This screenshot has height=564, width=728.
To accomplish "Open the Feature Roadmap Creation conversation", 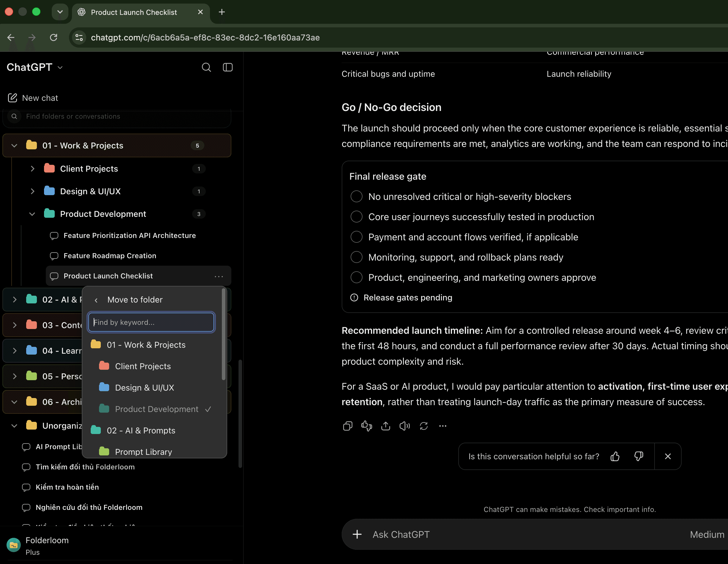I will pyautogui.click(x=138, y=256).
